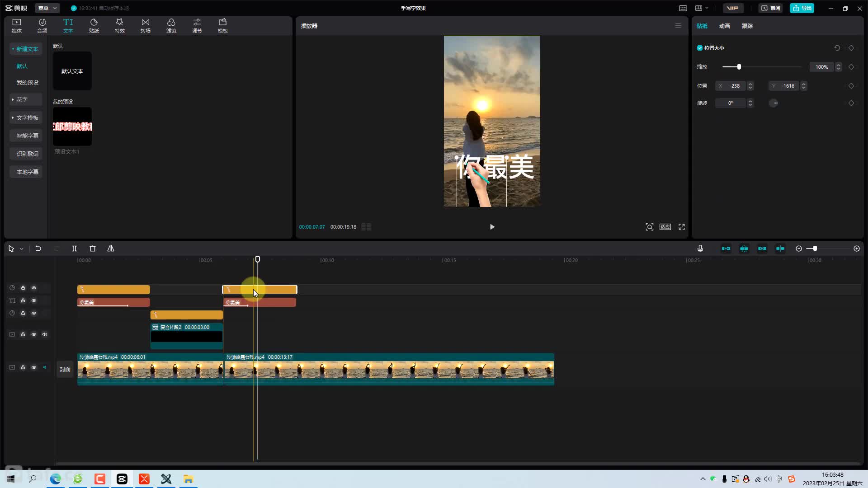Play the preview video

[492, 227]
